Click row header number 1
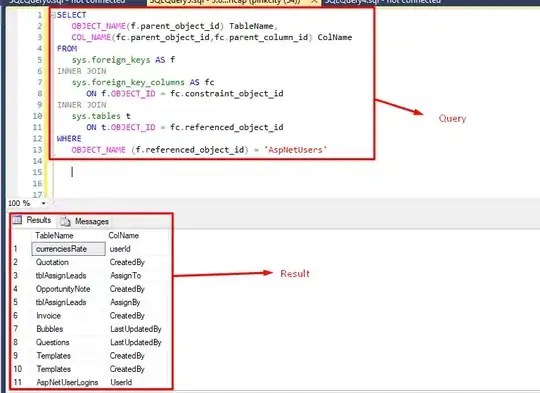Screen dimensions: 540x393 [16, 249]
